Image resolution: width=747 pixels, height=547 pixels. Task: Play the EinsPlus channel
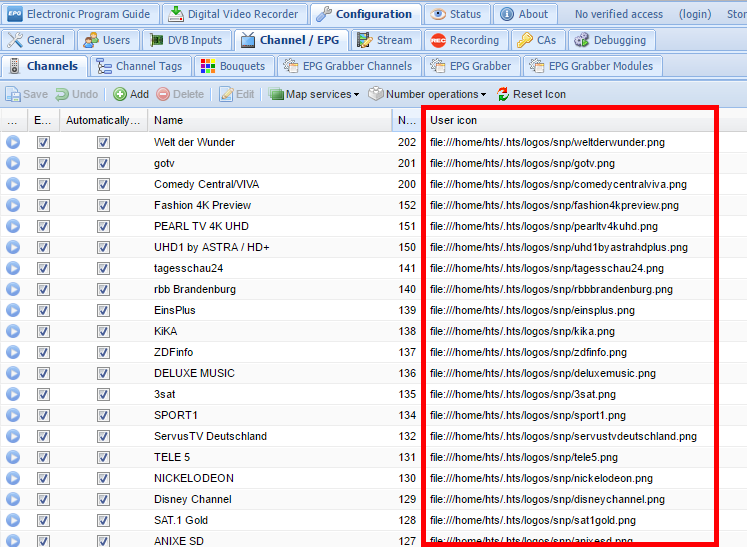point(13,310)
